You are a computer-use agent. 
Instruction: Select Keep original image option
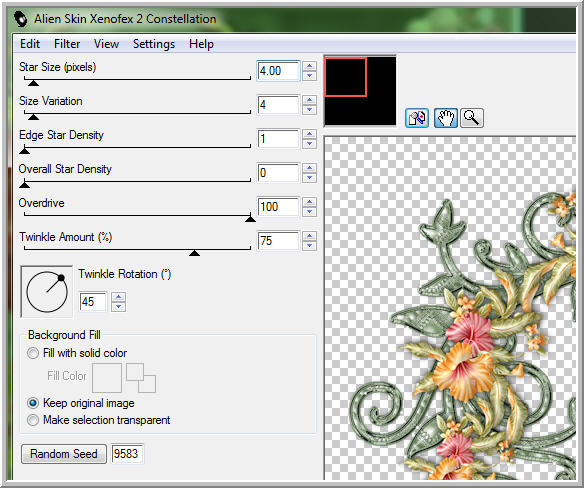click(33, 403)
